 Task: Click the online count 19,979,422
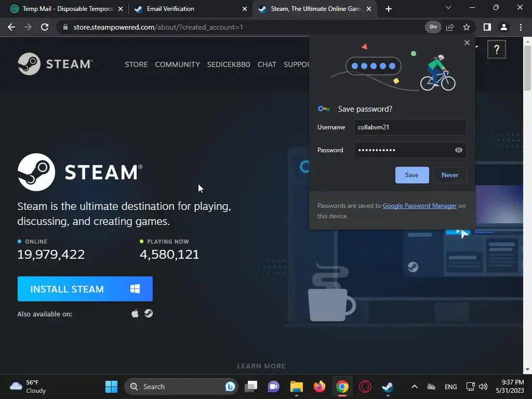tap(51, 255)
